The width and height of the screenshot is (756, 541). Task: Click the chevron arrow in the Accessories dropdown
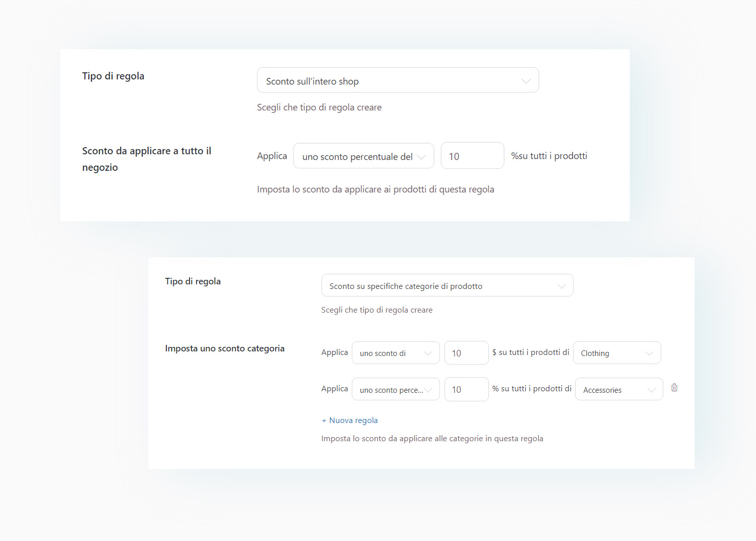(x=651, y=390)
